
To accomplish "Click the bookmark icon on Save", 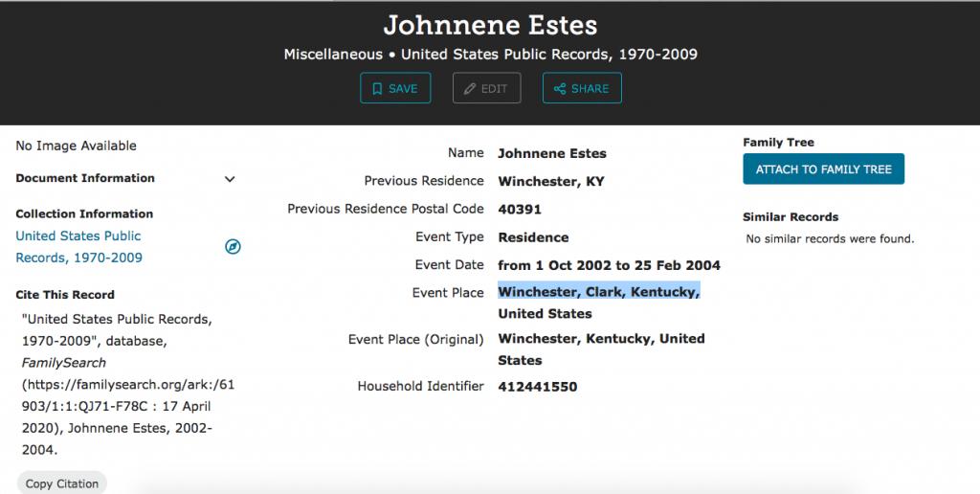I will pyautogui.click(x=377, y=89).
